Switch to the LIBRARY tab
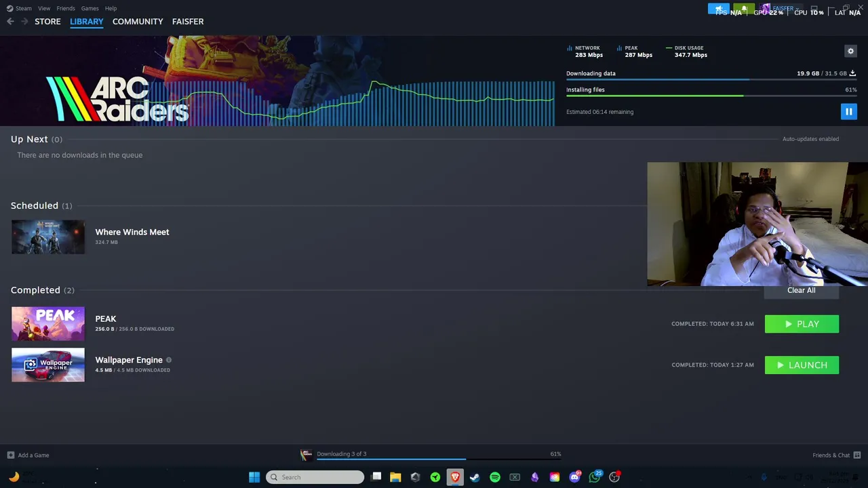Viewport: 868px width, 488px height. [x=87, y=22]
